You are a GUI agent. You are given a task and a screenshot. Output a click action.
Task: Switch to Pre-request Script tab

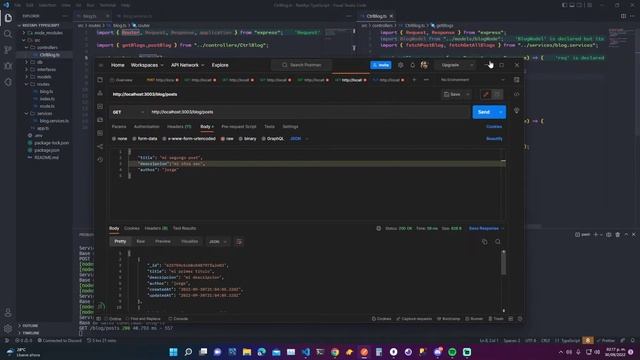pyautogui.click(x=238, y=127)
